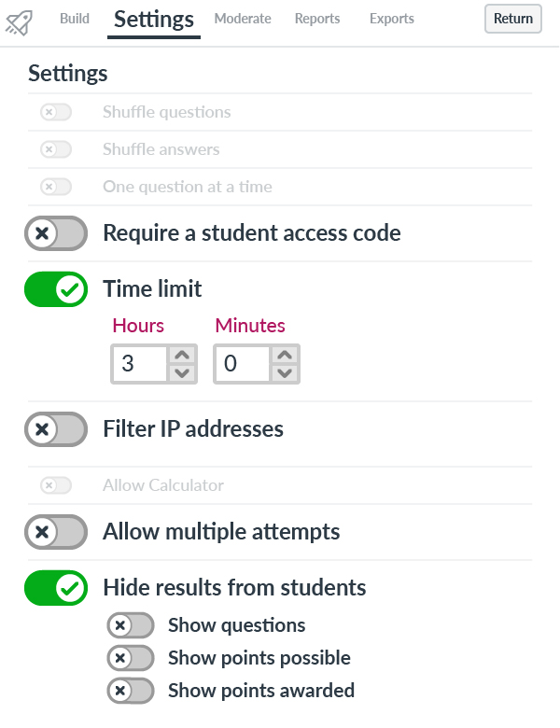Viewport: 560px width, 728px height.
Task: Click the Return button
Action: (513, 19)
